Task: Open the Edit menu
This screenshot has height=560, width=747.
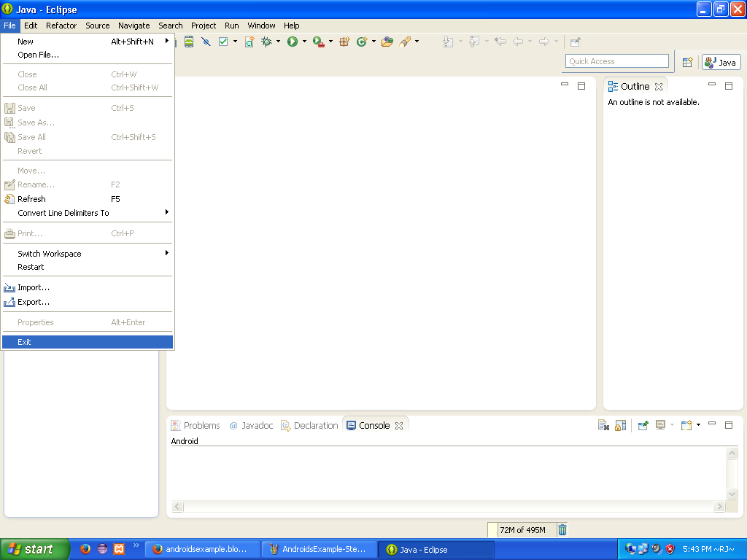Action: click(31, 26)
